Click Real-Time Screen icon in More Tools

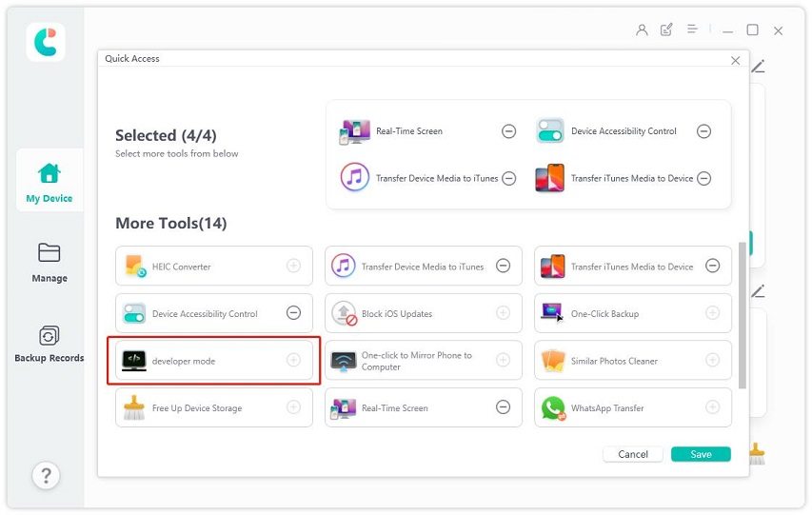click(x=344, y=408)
